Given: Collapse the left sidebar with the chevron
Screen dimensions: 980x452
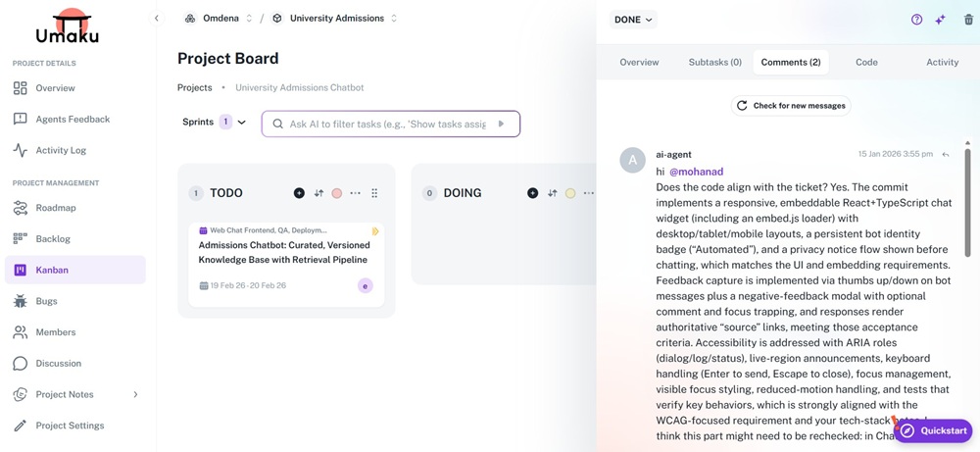Looking at the screenshot, I should 157,19.
